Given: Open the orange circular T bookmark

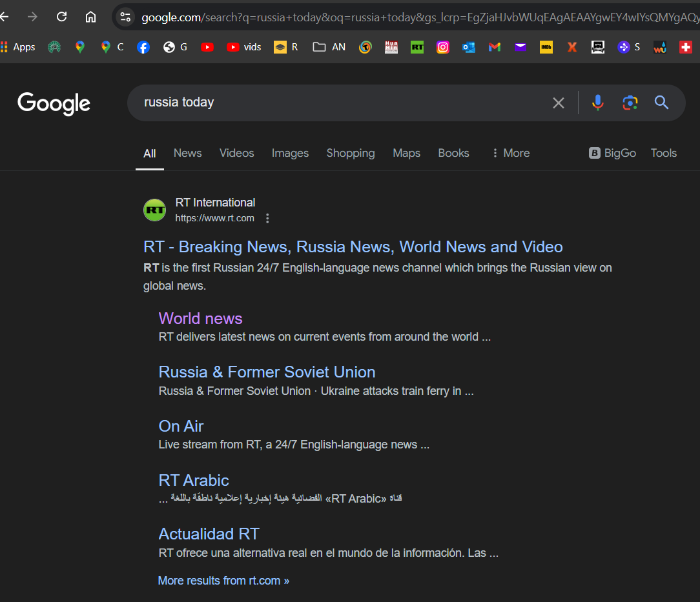Looking at the screenshot, I should click(x=365, y=47).
